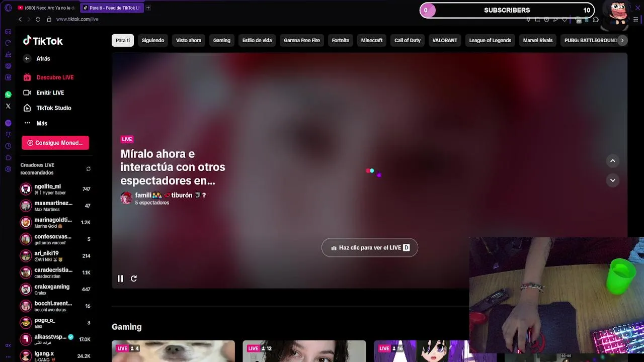Image resolution: width=644 pixels, height=362 pixels.
Task: Expand more categories with right chevron
Action: click(622, 40)
